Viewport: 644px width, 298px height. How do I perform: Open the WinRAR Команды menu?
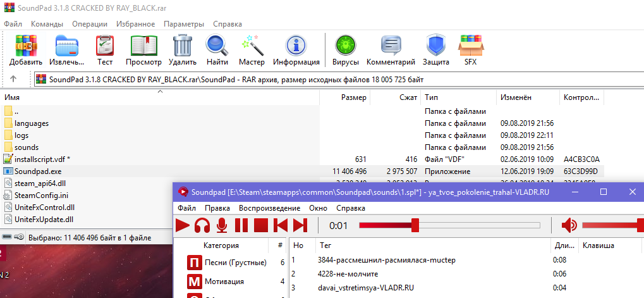47,24
